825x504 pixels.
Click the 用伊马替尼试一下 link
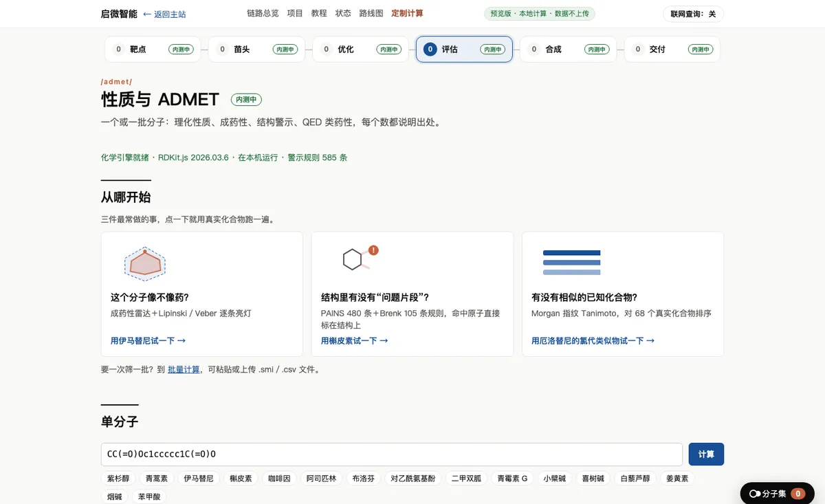(x=148, y=340)
